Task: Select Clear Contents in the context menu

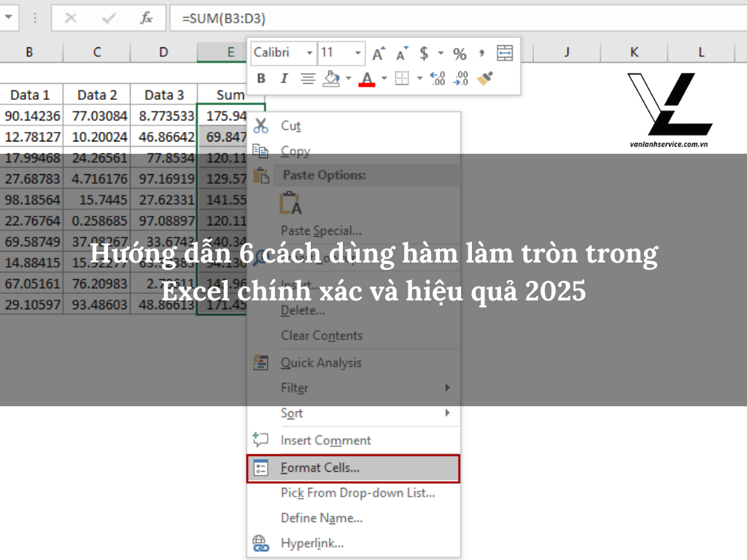Action: pyautogui.click(x=322, y=335)
